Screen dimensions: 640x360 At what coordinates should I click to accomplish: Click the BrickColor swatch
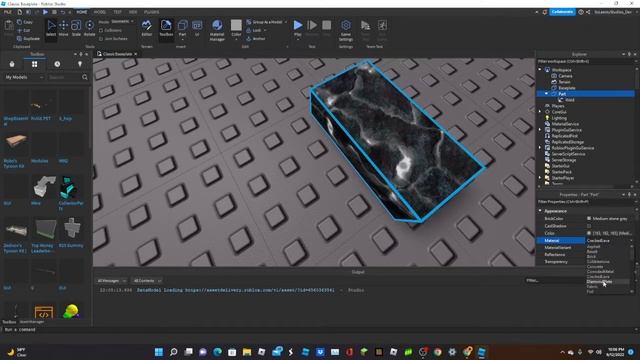(x=589, y=218)
